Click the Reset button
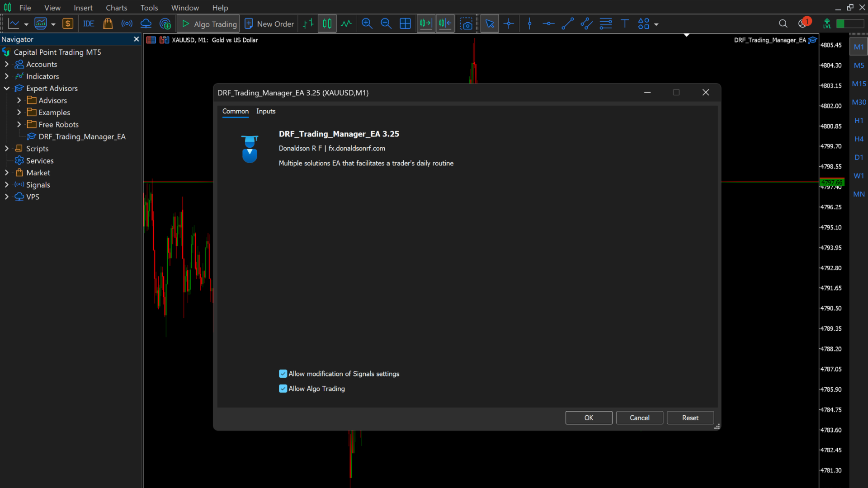This screenshot has width=868, height=488. [690, 418]
